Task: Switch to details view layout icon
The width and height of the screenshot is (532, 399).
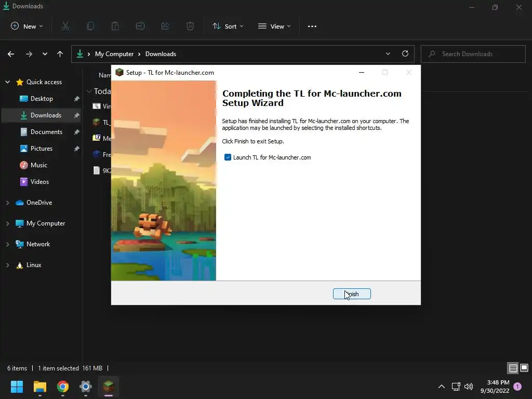Action: [513, 368]
